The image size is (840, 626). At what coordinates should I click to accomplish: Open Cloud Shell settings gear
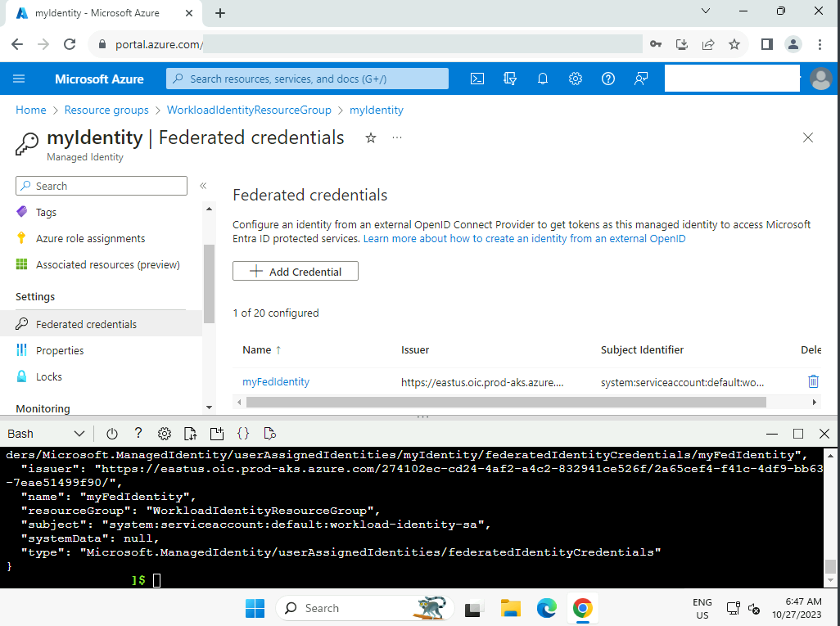[165, 434]
